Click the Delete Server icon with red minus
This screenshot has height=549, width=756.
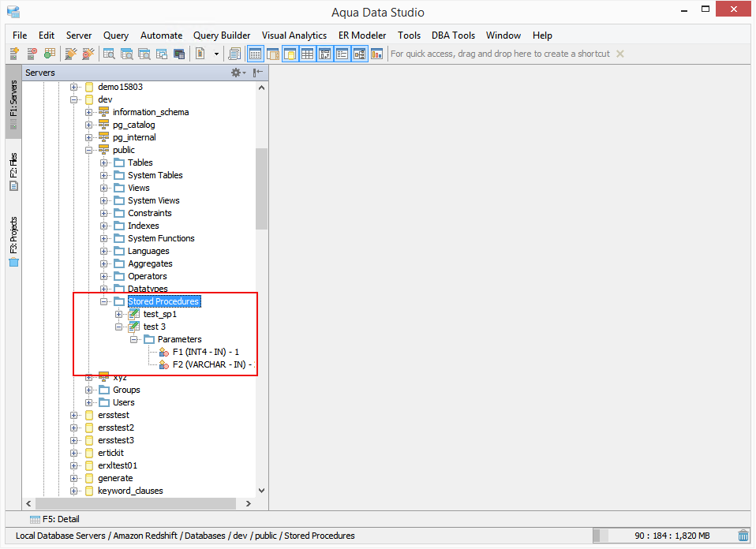coord(32,54)
